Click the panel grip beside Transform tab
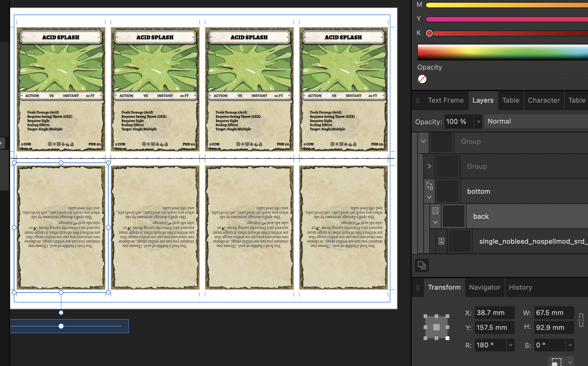Screen dimensions: 588x366 pos(418,288)
